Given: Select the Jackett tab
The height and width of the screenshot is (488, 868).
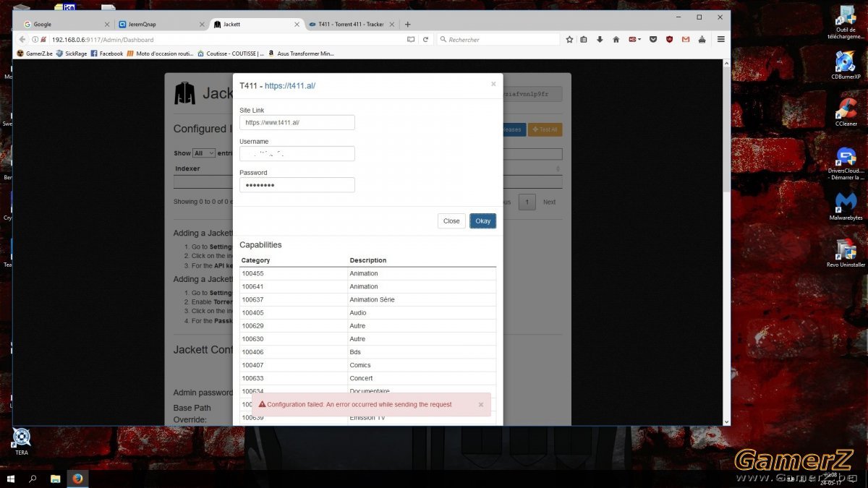Looking at the screenshot, I should (x=256, y=25).
